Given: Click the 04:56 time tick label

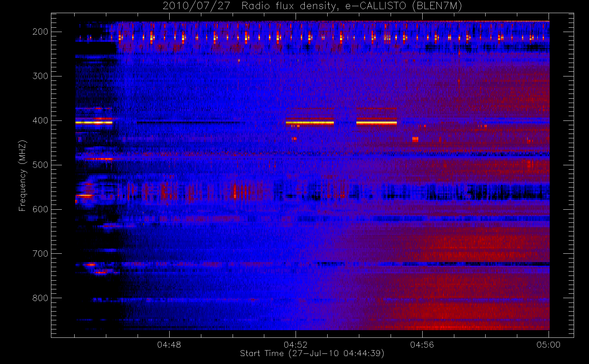Looking at the screenshot, I should (422, 345).
